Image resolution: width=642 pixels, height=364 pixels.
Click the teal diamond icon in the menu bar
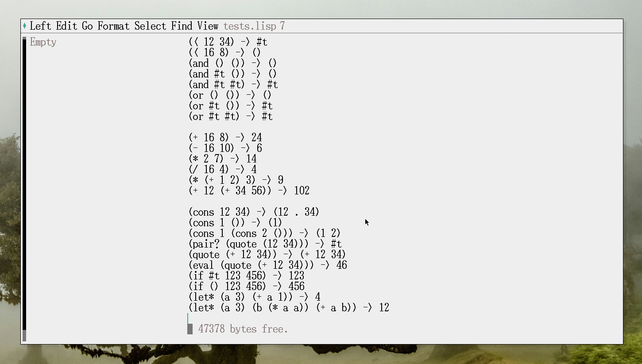[x=25, y=26]
